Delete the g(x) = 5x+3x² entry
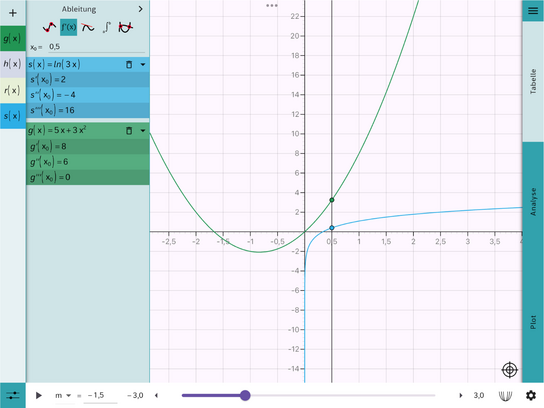Screen dimensions: 544x408 (x=129, y=131)
